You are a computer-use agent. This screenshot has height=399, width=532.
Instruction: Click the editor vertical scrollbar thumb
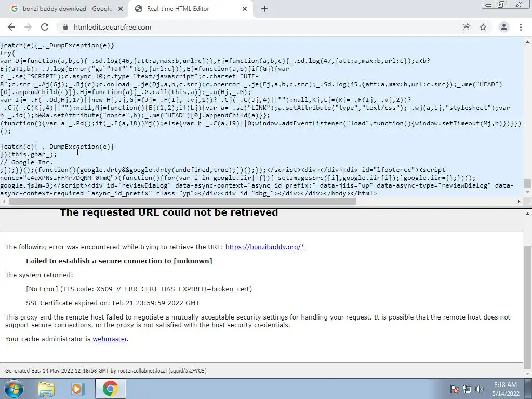click(527, 184)
